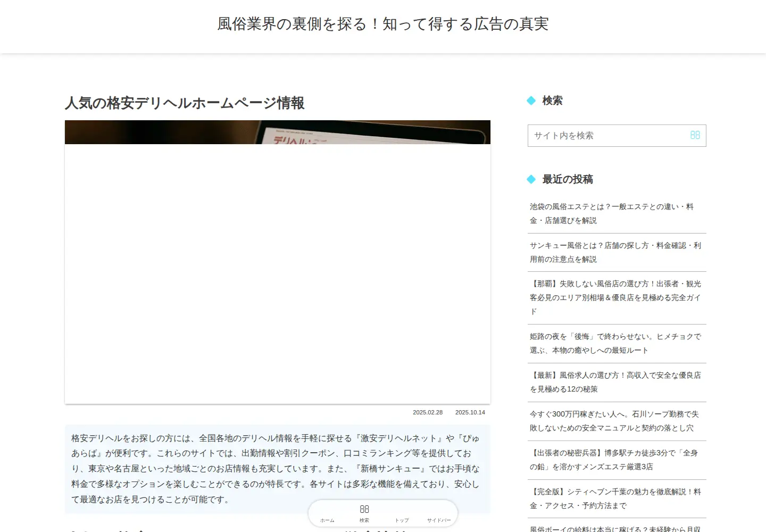View 【最新】風俗求人の選び方 post
The width and height of the screenshot is (766, 532).
617,382
